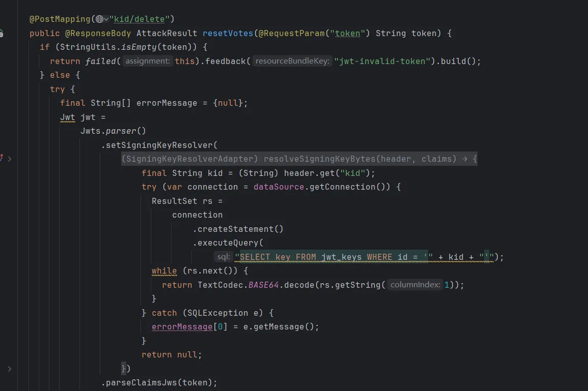Click the folded SigningKeyResolverAdapter lambda region
588x391 pixels.
299,159
